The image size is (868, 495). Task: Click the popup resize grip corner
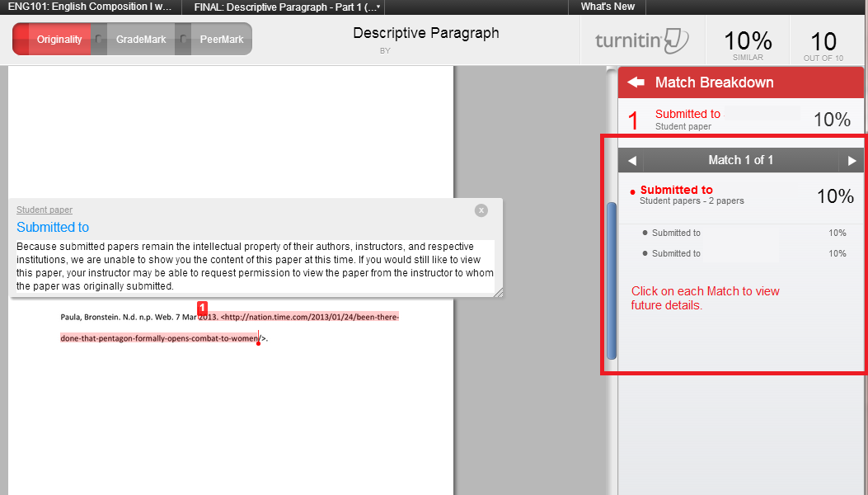[499, 292]
